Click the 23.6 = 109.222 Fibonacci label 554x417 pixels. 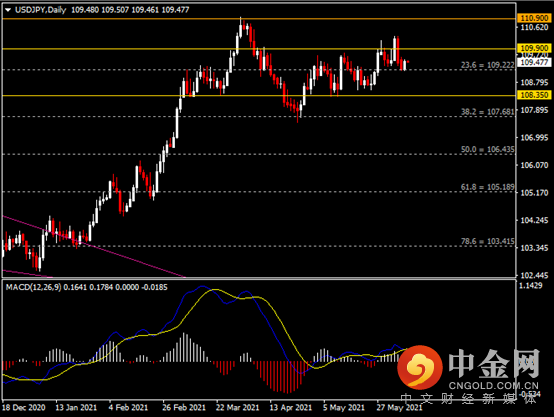pos(488,65)
